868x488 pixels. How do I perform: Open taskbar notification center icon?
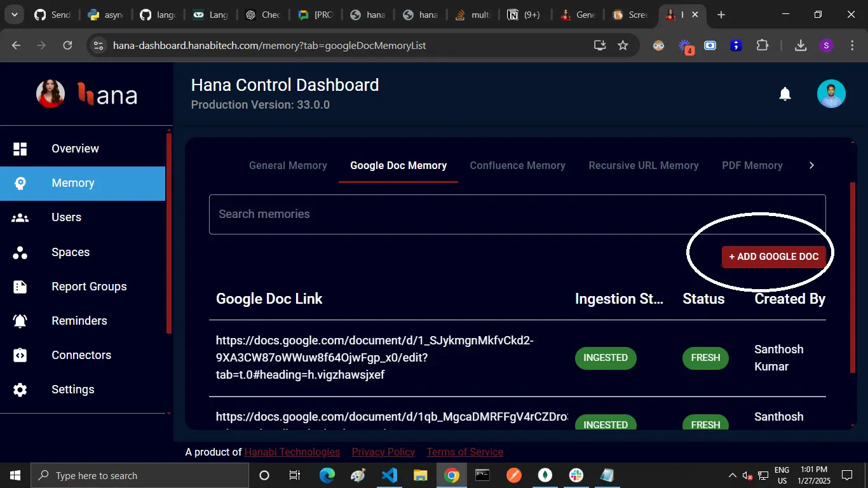click(846, 475)
